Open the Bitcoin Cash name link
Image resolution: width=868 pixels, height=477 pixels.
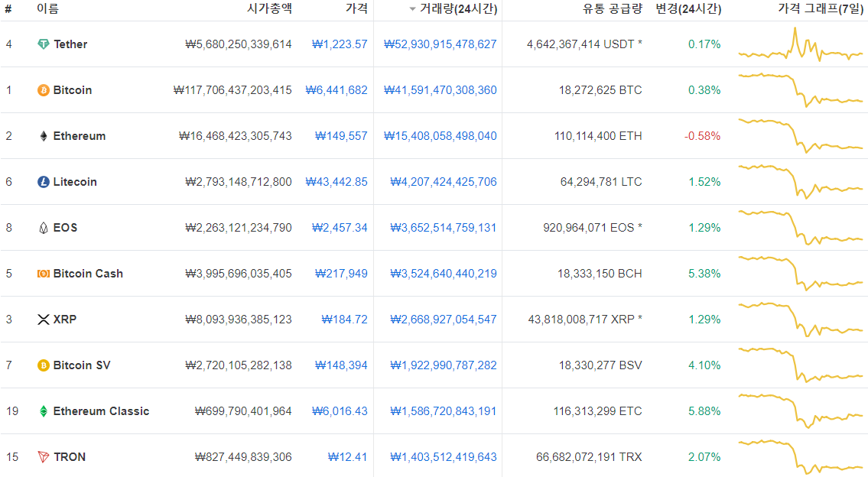(x=88, y=274)
